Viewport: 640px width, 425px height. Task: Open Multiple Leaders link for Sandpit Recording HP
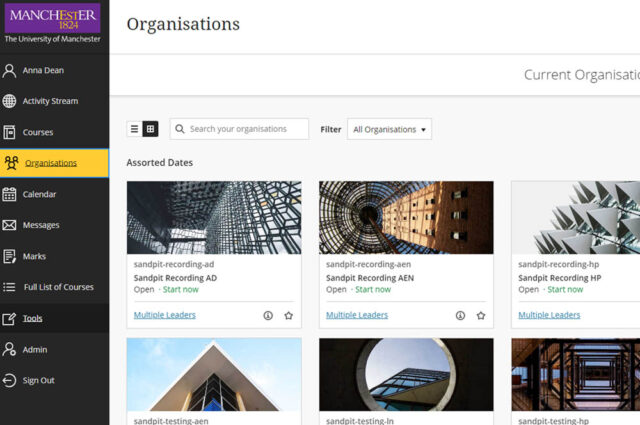point(549,315)
